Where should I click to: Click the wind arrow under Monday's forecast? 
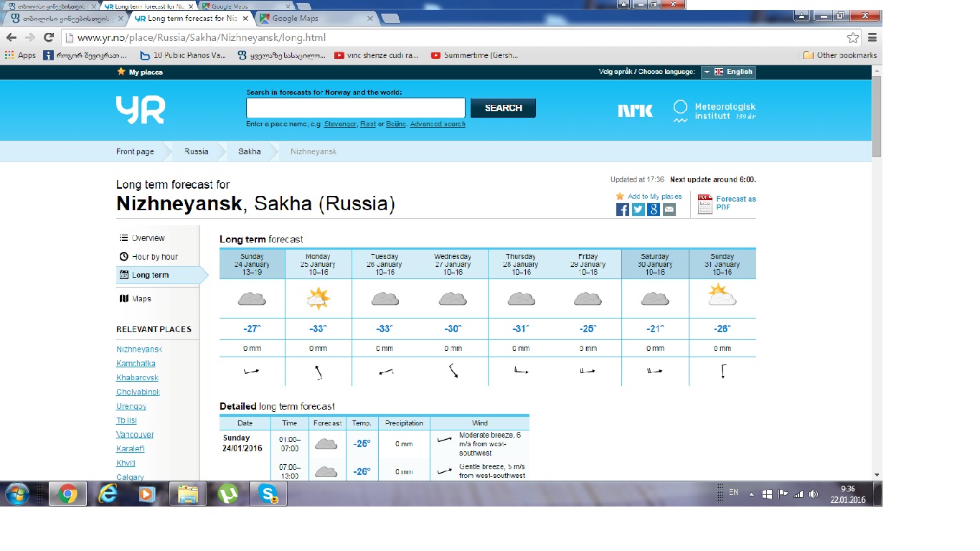tap(318, 372)
